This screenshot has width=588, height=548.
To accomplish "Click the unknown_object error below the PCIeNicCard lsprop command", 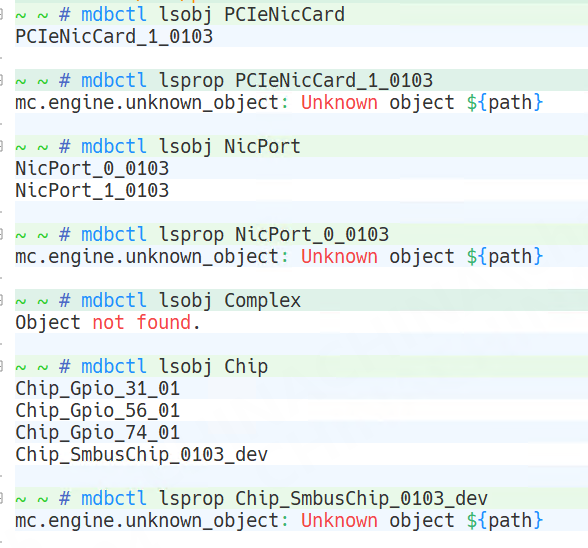I will click(279, 102).
